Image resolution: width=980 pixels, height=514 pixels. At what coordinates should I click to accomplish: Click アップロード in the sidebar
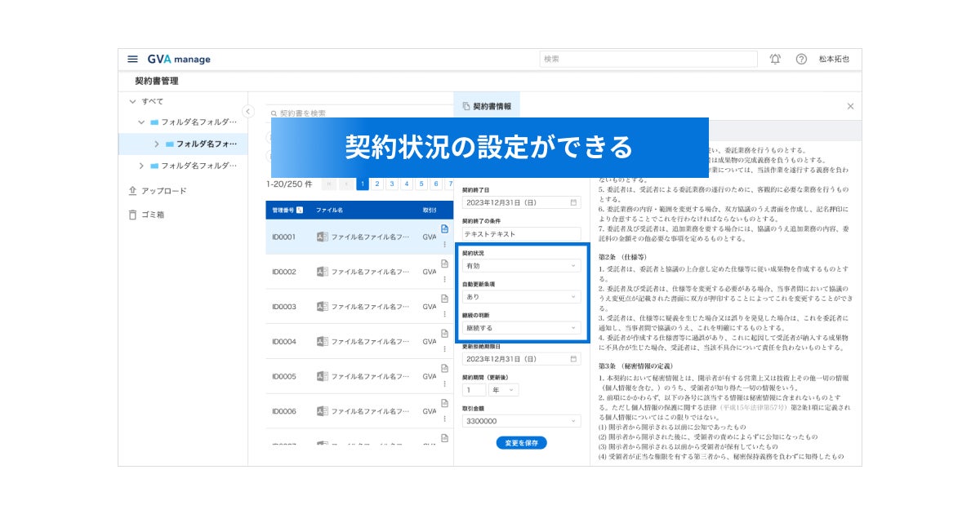coord(163,191)
